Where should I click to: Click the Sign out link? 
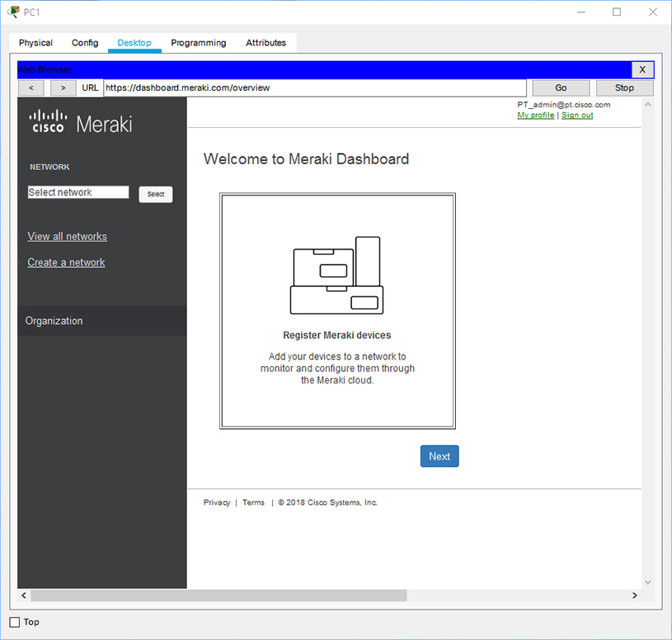pyautogui.click(x=577, y=115)
